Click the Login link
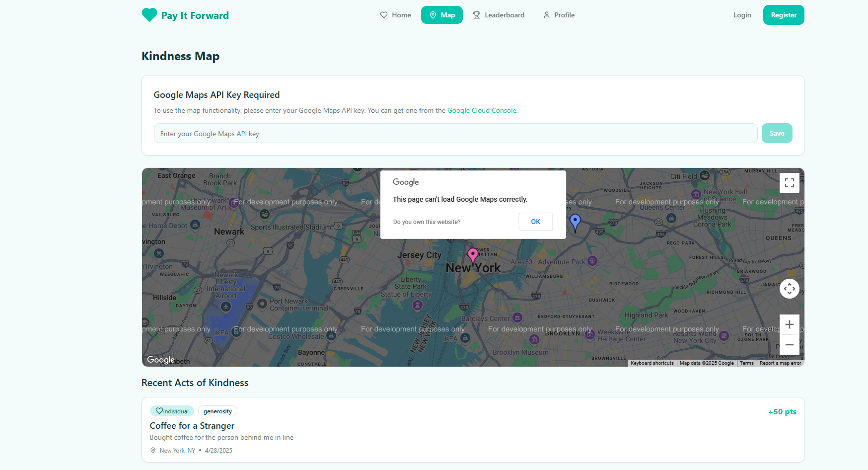This screenshot has width=868, height=470. (x=742, y=15)
